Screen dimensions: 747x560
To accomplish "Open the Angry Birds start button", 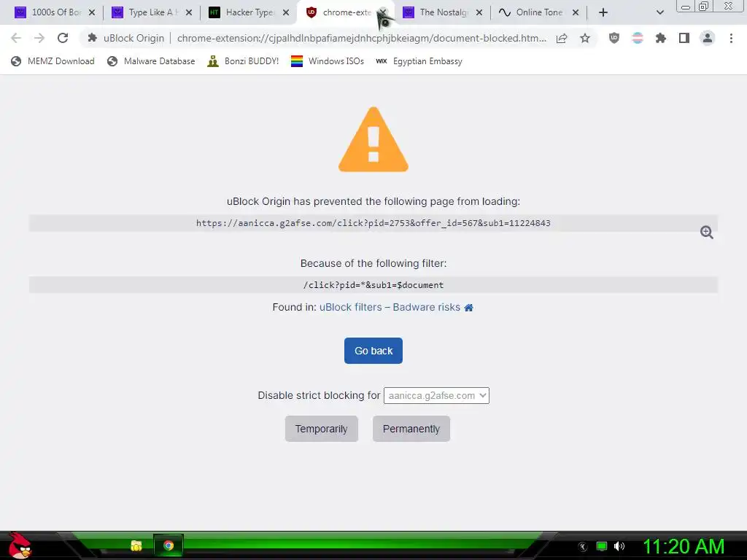I will pos(20,545).
